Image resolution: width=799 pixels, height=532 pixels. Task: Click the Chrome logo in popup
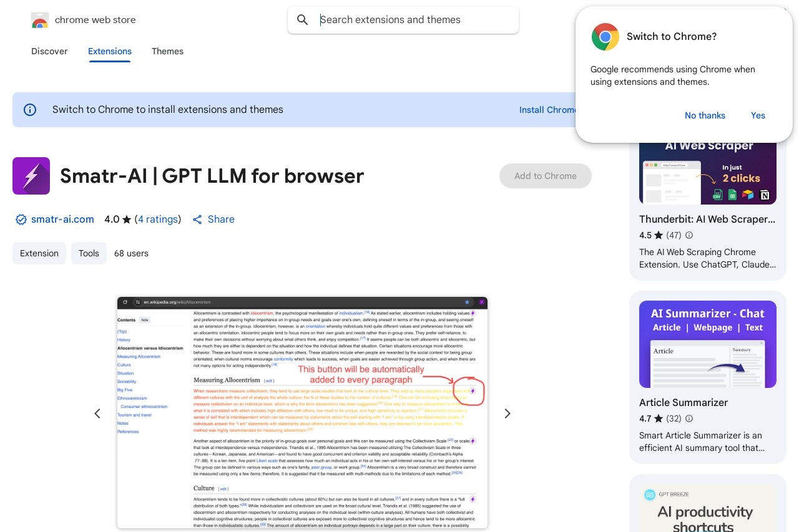coord(605,37)
